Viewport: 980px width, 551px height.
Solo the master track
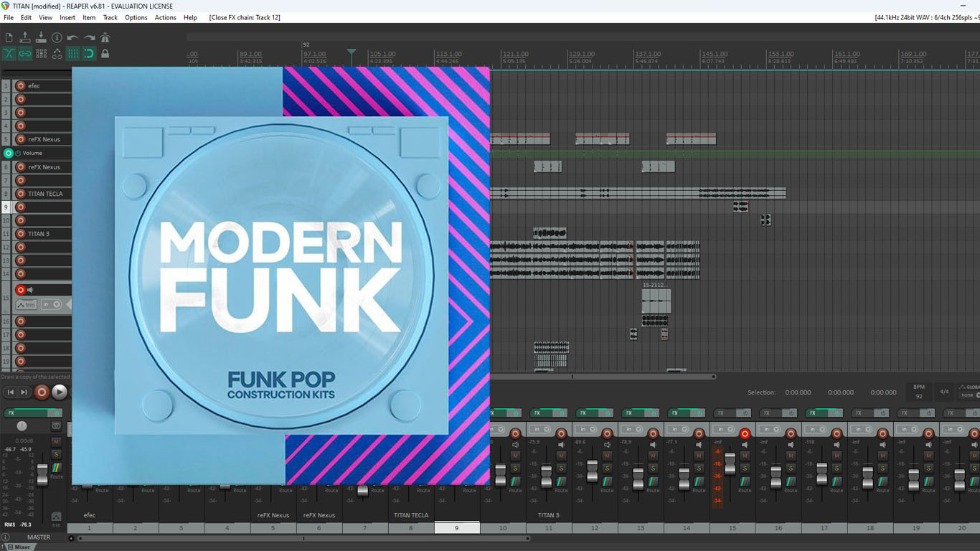[56, 455]
